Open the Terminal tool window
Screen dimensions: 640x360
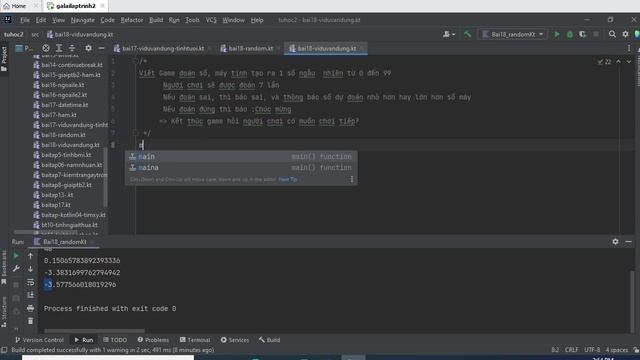(x=195, y=340)
